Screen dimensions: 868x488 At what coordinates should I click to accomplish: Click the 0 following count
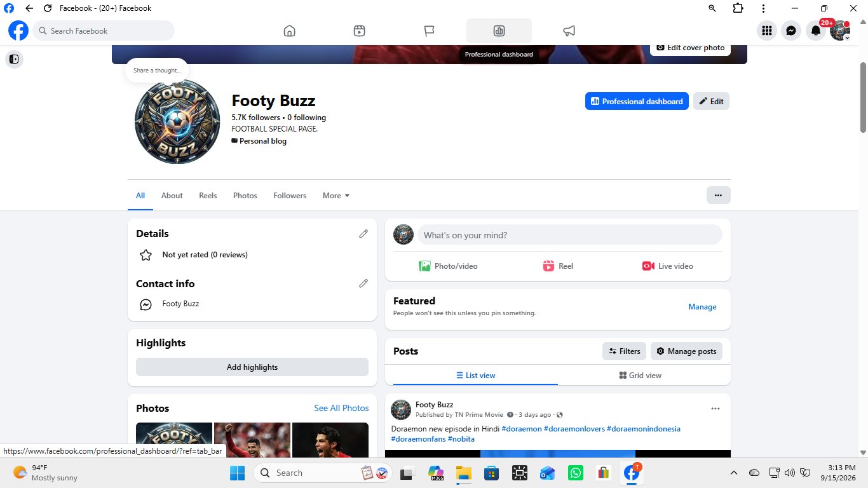[306, 118]
